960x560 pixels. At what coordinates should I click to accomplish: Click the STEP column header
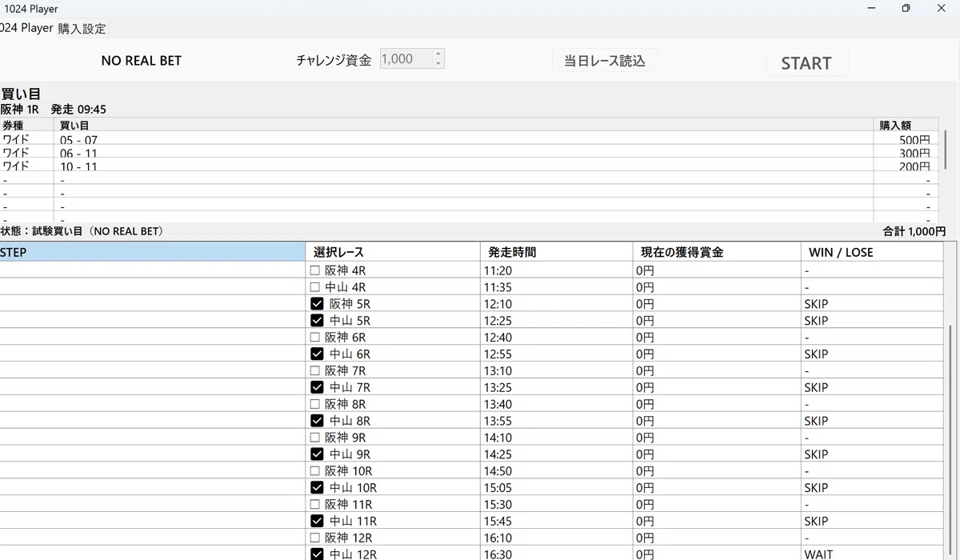point(152,252)
